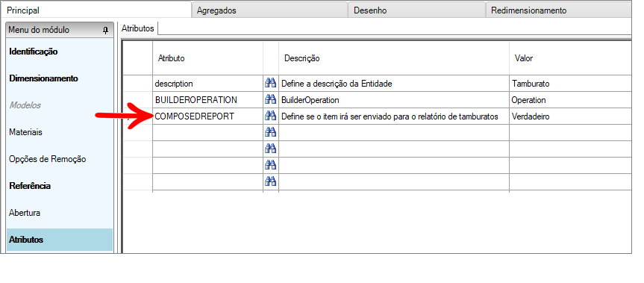Click binoculars icon in third empty row

click(270, 165)
